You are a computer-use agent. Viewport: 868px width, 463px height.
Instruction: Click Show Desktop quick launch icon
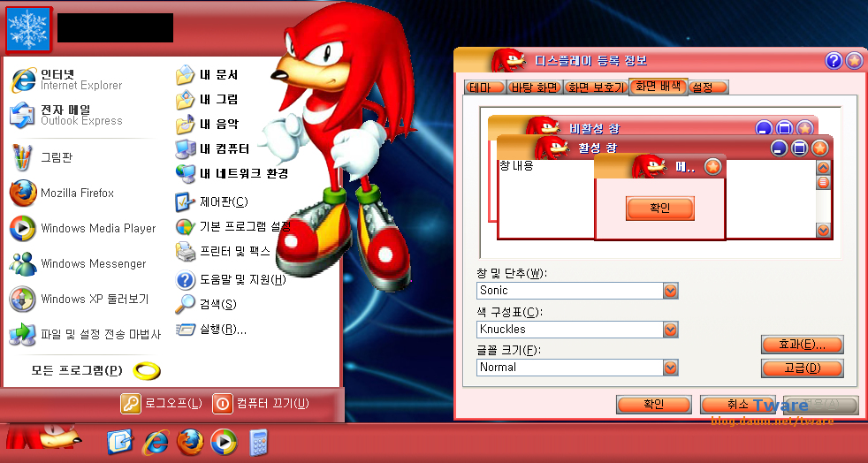pyautogui.click(x=119, y=442)
